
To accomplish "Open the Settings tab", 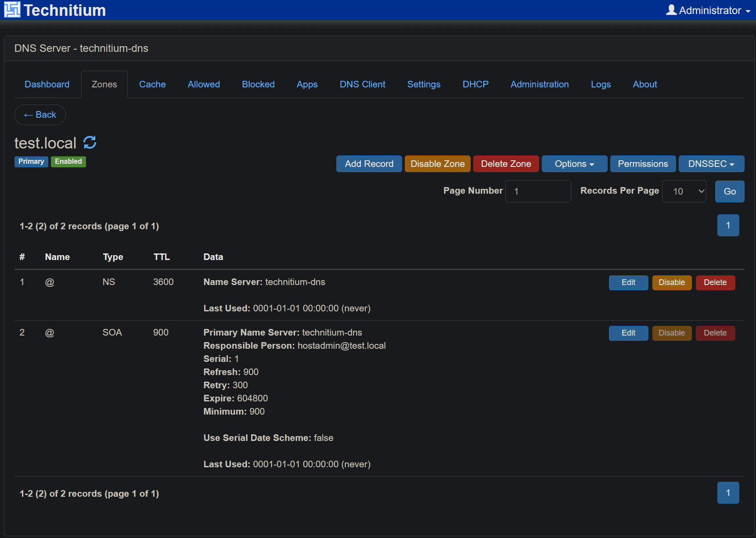I will point(423,84).
